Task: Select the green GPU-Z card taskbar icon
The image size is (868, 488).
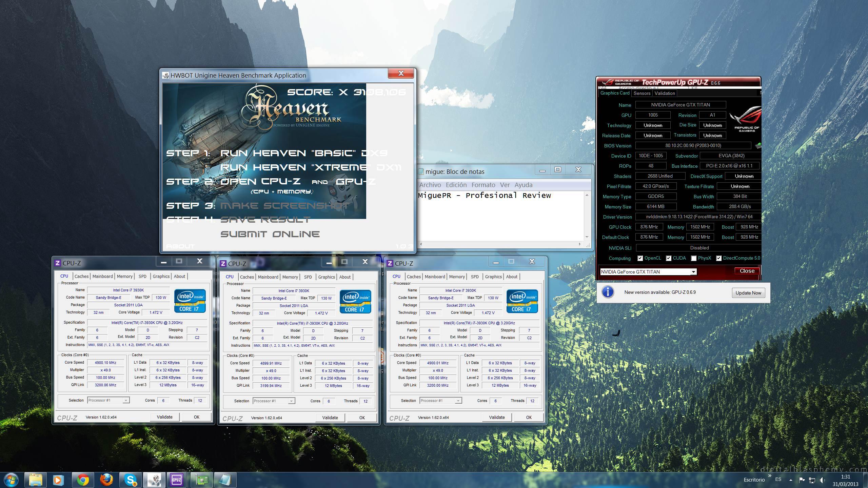Action: point(202,480)
